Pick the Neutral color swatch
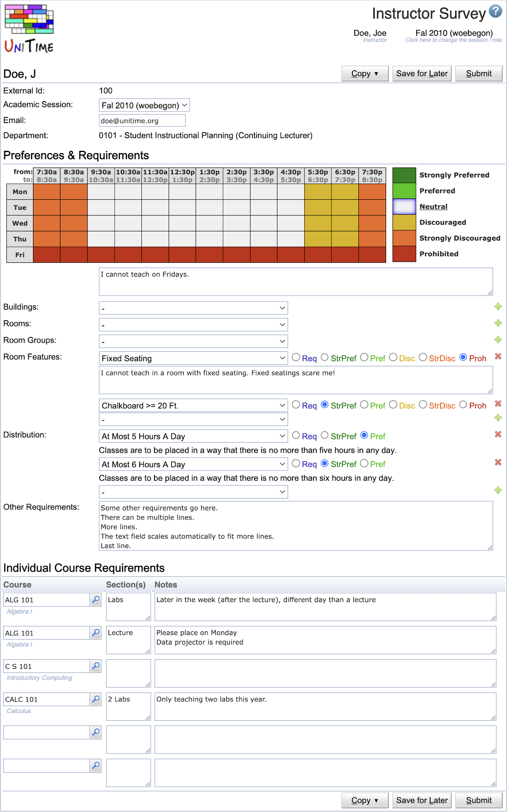 [404, 207]
